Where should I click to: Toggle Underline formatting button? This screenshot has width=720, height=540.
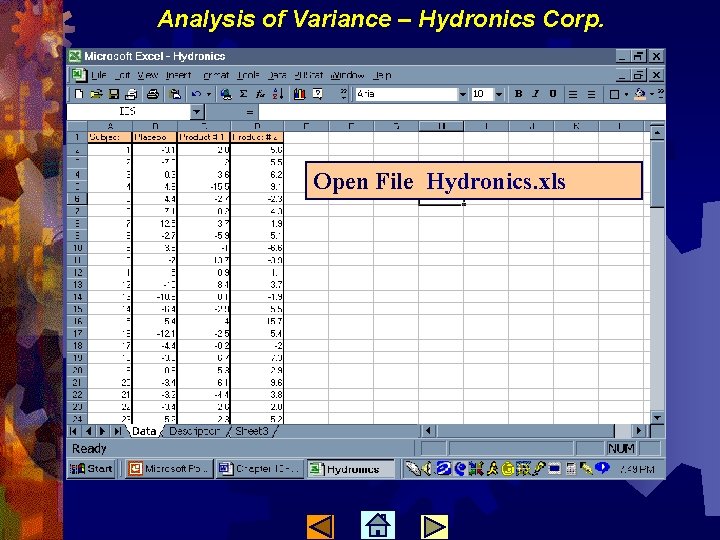click(553, 94)
